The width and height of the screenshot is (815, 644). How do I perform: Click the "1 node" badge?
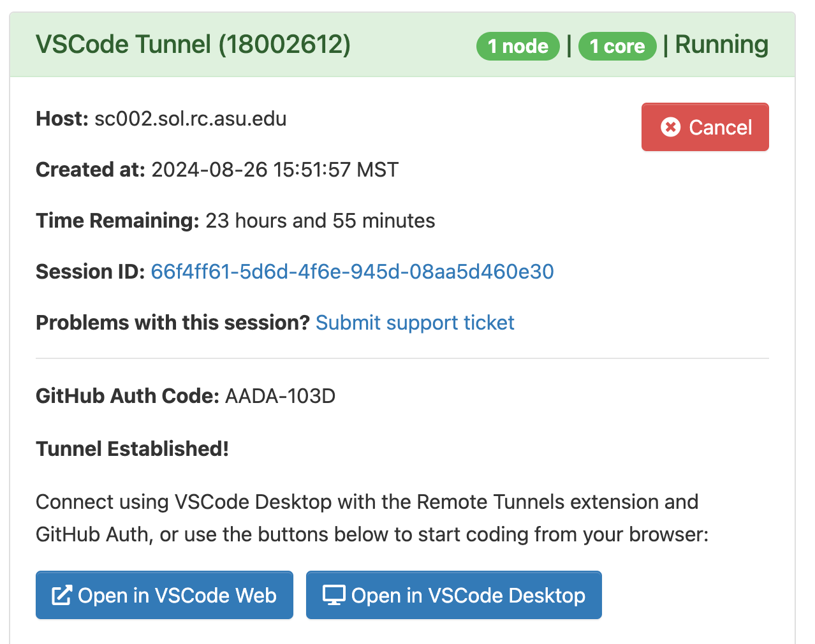tap(518, 47)
